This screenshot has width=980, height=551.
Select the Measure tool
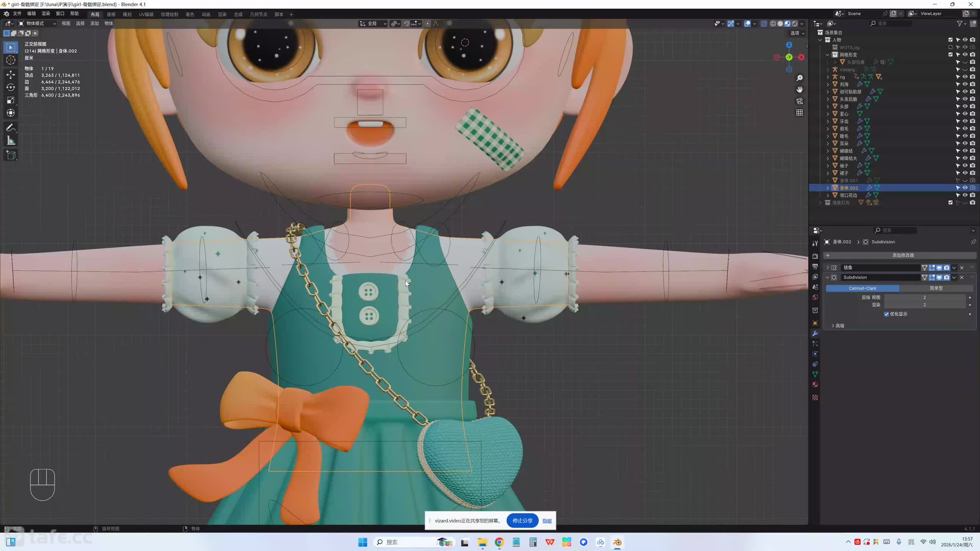pos(11,141)
